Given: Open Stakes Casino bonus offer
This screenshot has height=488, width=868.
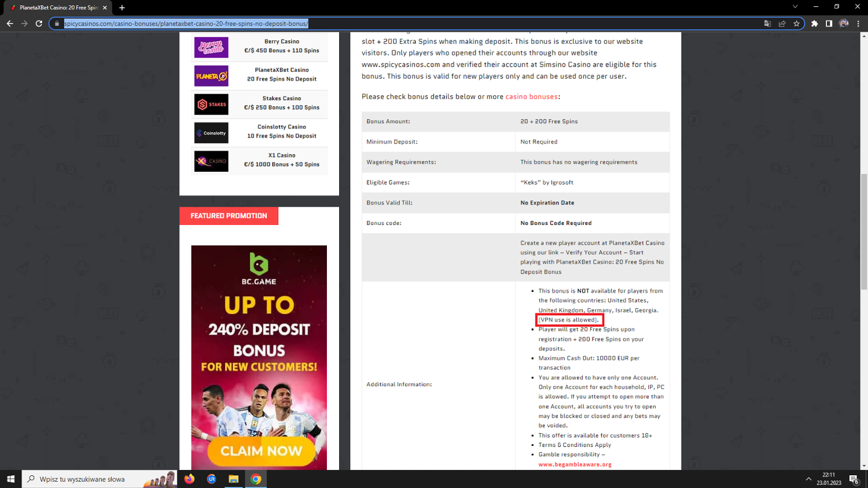Looking at the screenshot, I should (x=281, y=103).
